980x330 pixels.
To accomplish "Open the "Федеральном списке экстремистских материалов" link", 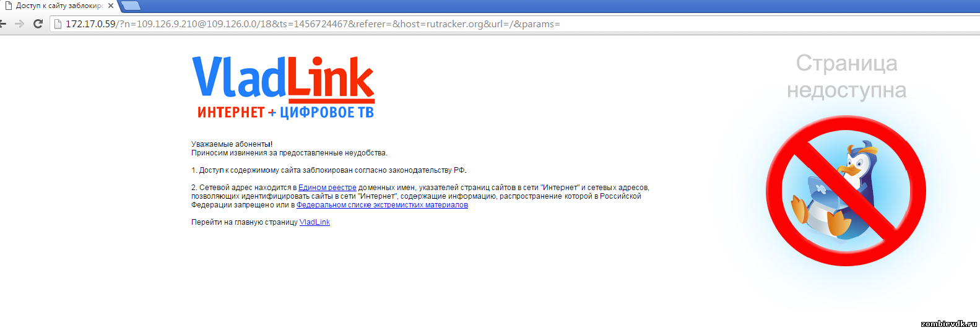I will click(x=382, y=205).
